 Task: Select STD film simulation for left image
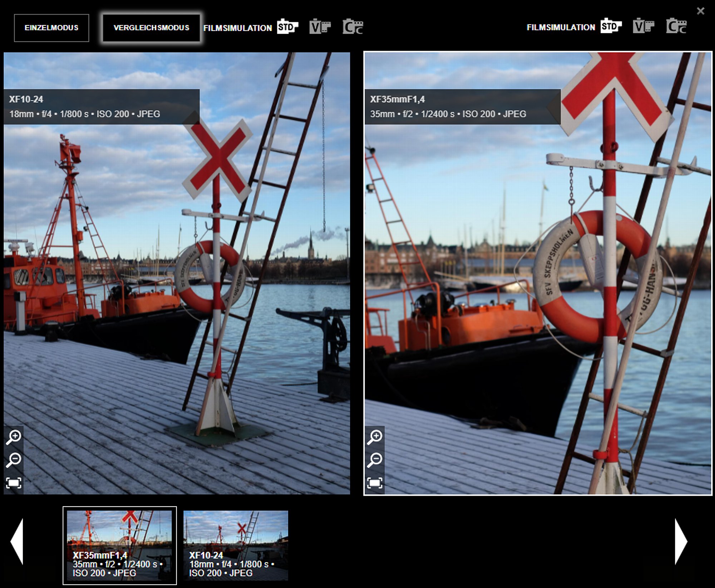[287, 27]
